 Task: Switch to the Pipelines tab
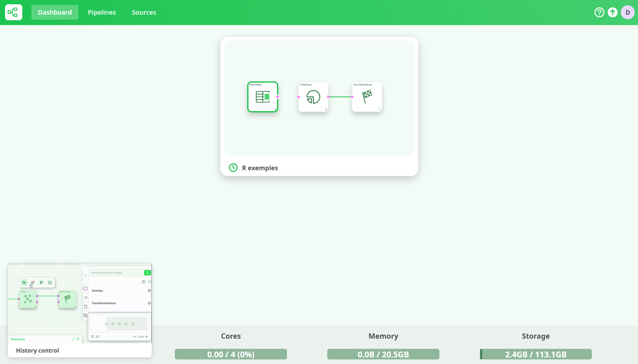(102, 12)
